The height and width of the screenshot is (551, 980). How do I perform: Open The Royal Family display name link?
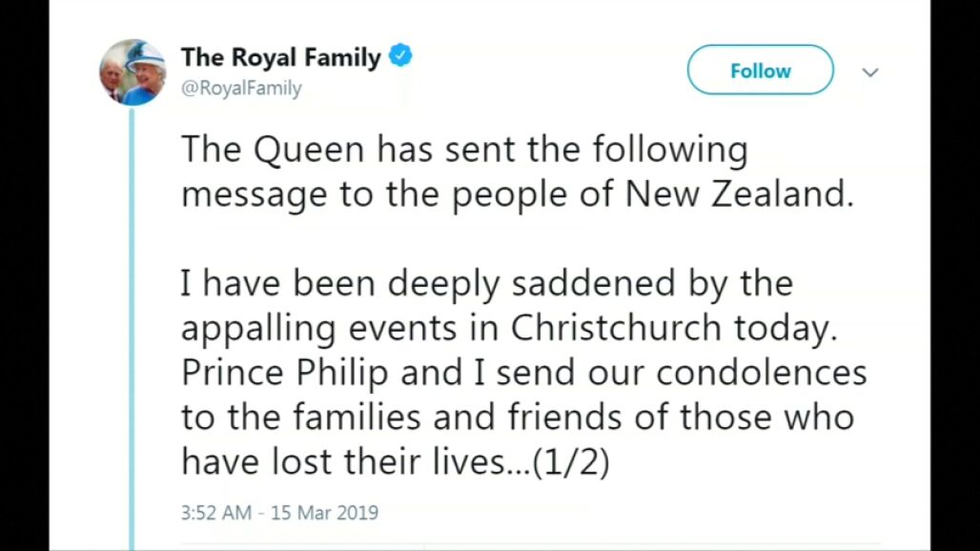coord(281,57)
